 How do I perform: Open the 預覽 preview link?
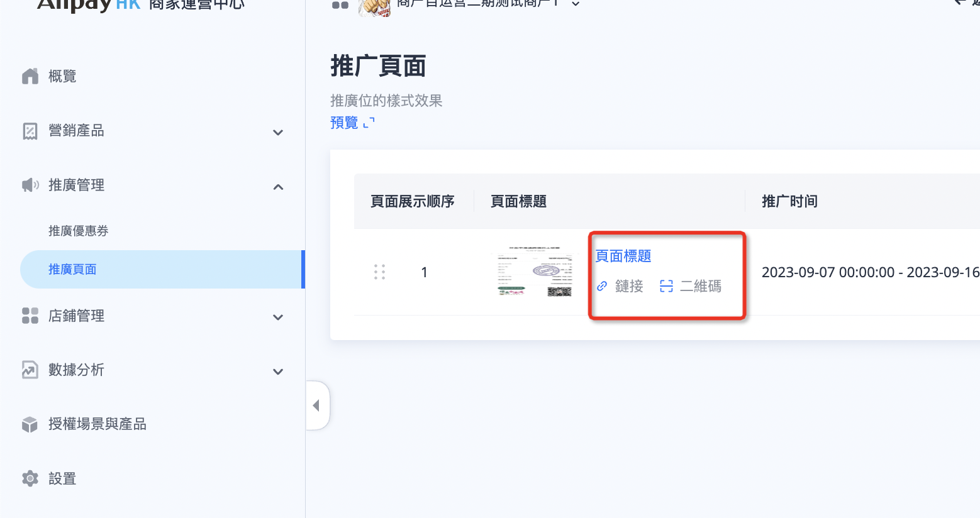[352, 123]
